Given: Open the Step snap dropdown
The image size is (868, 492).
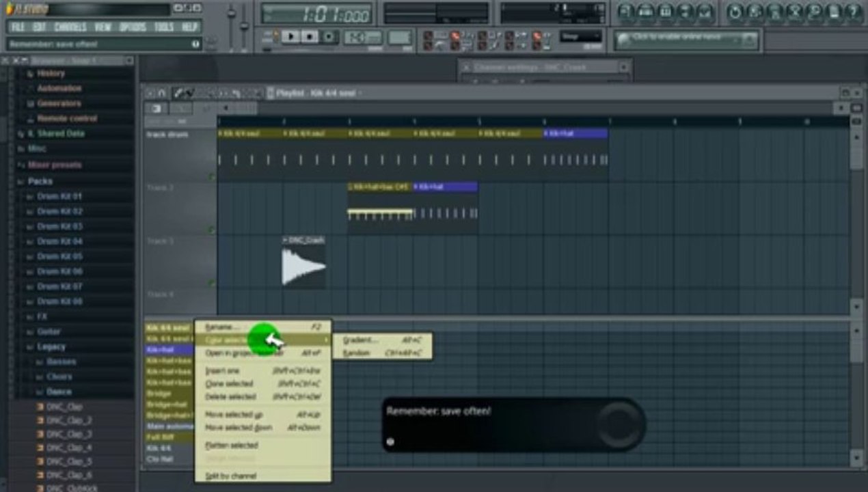Looking at the screenshot, I should (x=581, y=37).
